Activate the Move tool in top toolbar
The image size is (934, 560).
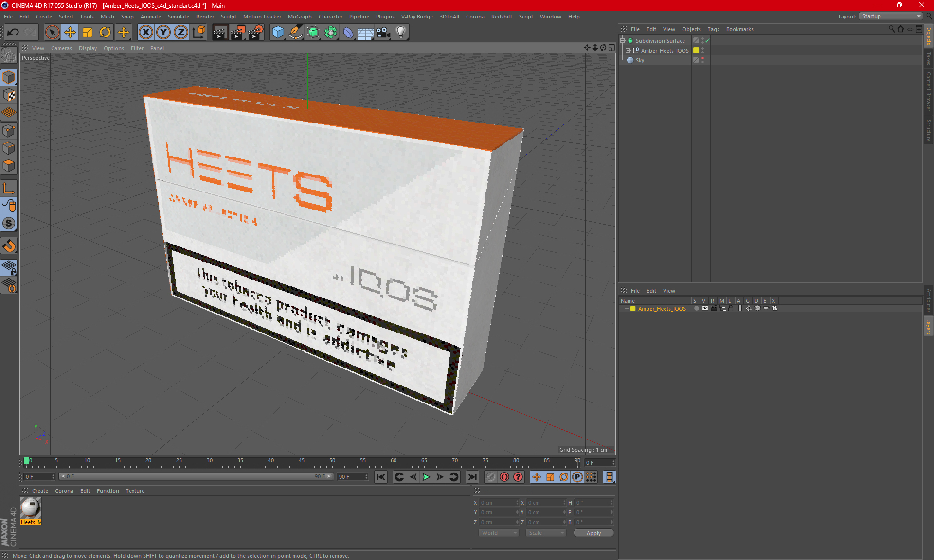coord(70,33)
